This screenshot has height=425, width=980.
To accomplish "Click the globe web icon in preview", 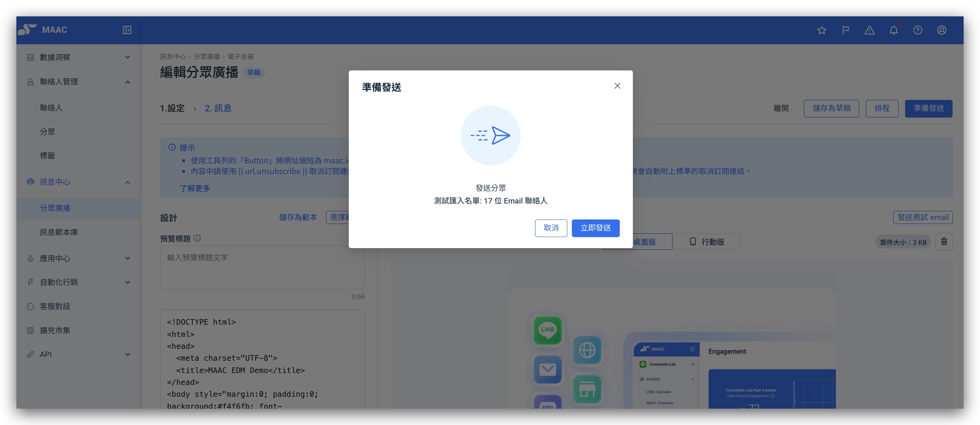I will (587, 350).
